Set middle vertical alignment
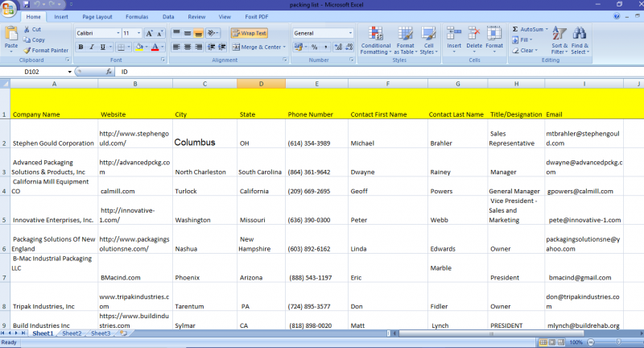 coord(188,33)
